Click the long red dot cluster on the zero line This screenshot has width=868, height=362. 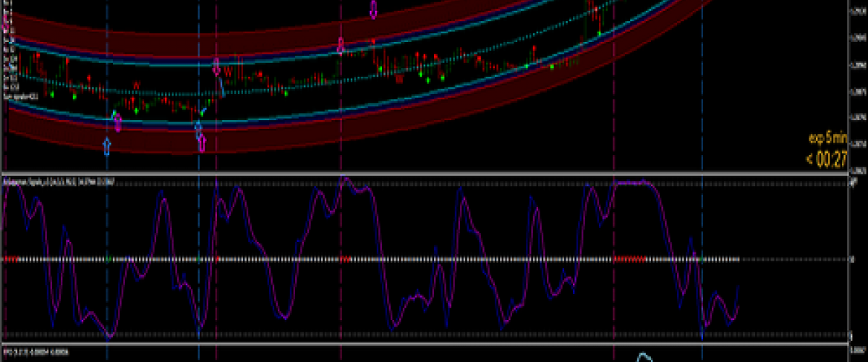point(631,258)
